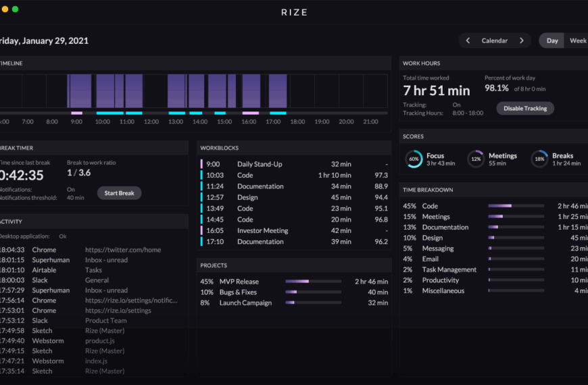Click the 10:00 purple block in timeline
Viewport: 588px width, 385px height.
pos(105,91)
